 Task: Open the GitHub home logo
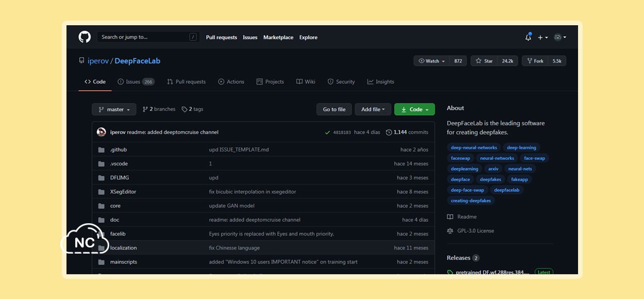point(84,37)
